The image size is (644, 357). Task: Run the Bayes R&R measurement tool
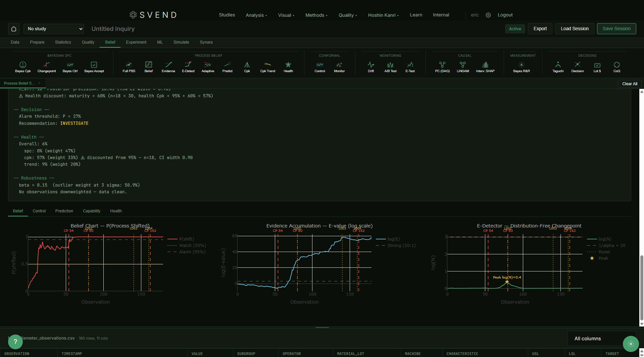point(521,66)
